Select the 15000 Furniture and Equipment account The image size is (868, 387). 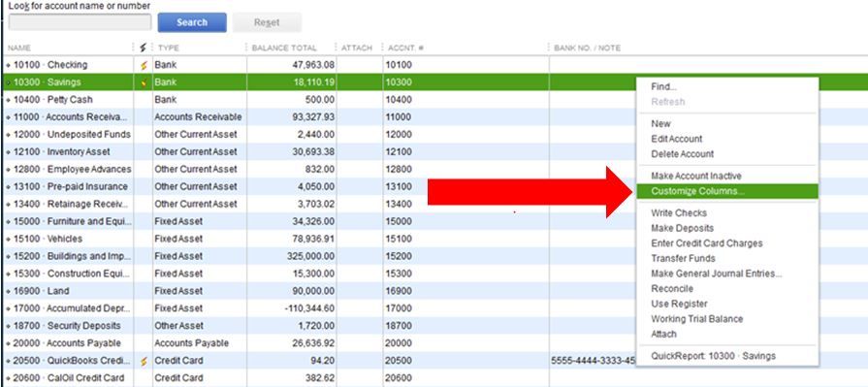pos(73,221)
